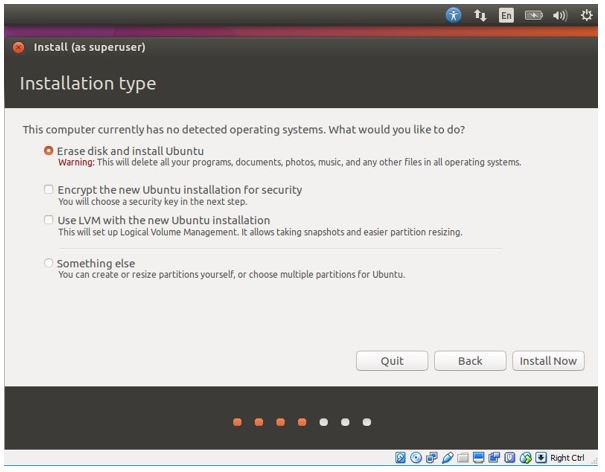The image size is (605, 472).
Task: Click the blue display monitor icon in status bar
Action: coord(478,458)
